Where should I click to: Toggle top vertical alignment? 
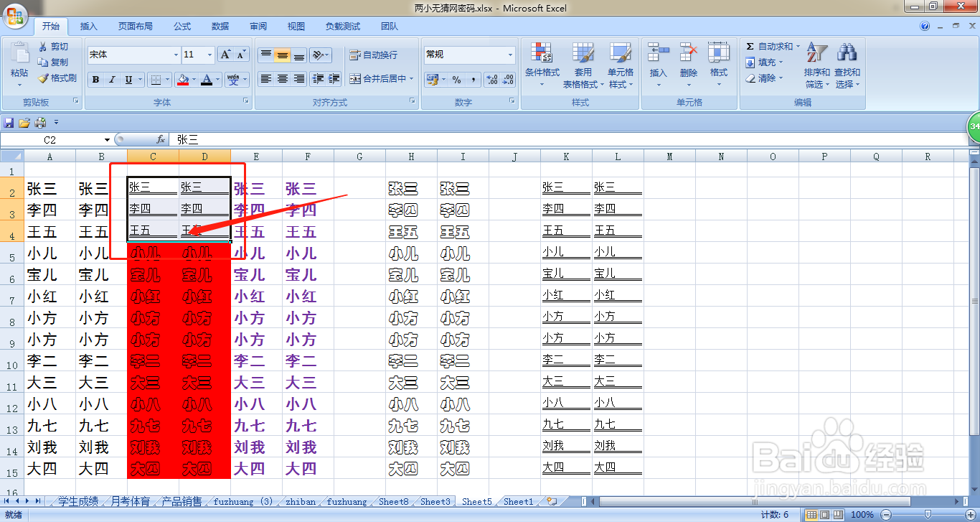266,55
